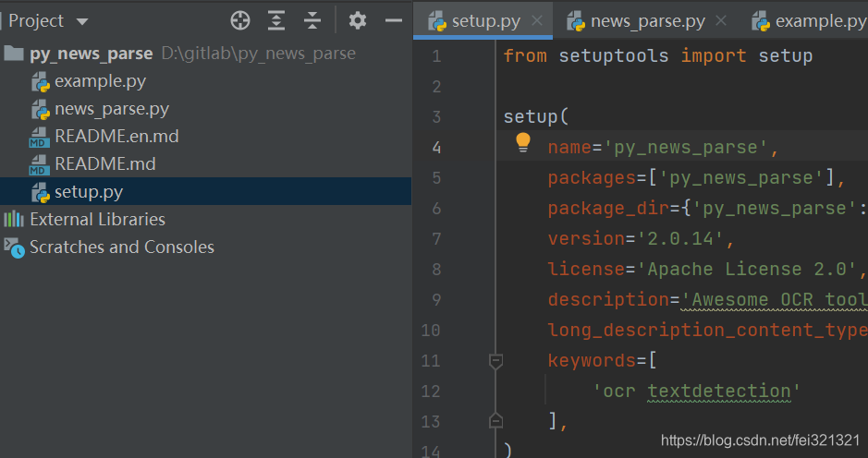Click the long_description_content_type keyword
868x458 pixels.
(x=707, y=330)
